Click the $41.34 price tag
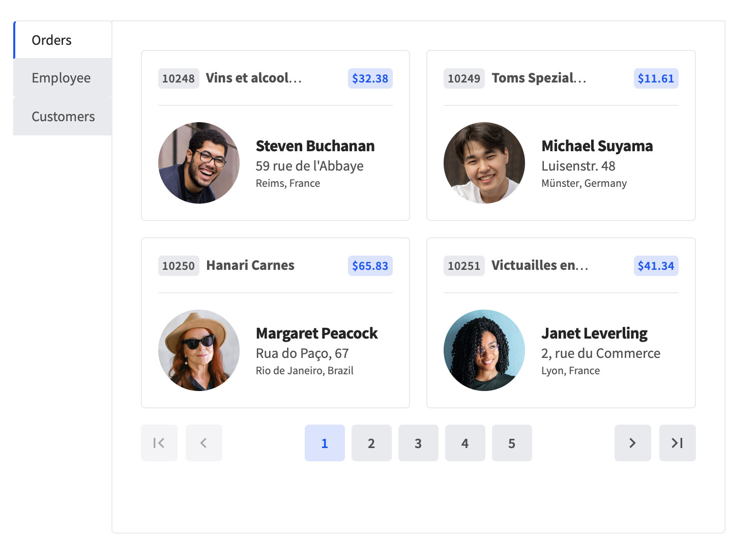The height and width of the screenshot is (557, 756). pos(656,266)
